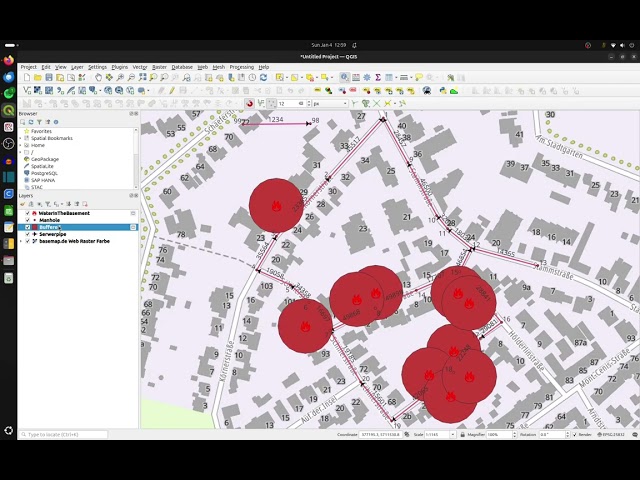This screenshot has height=480, width=640.
Task: Click the QGIS icon in the dock
Action: point(9,110)
